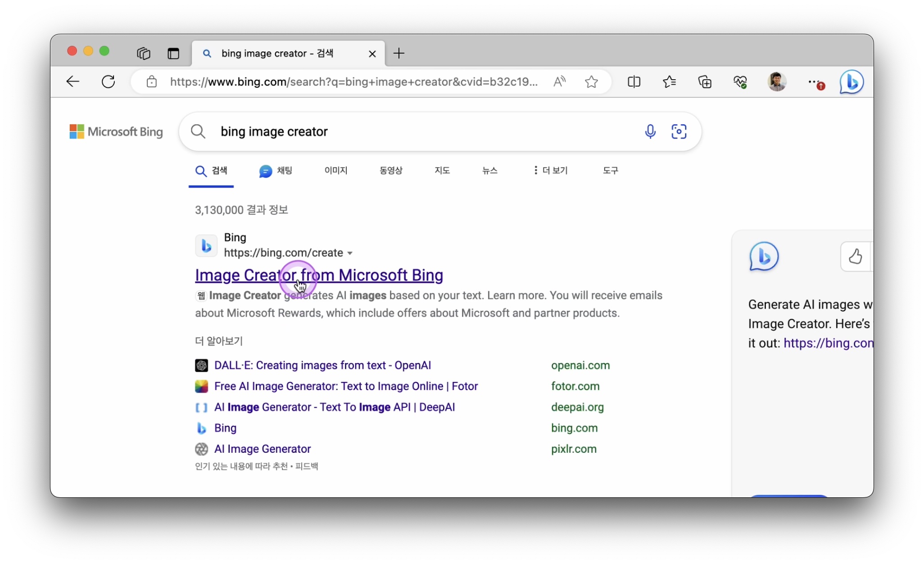Click the 더 알아보기 (Learn more) button

pos(218,340)
